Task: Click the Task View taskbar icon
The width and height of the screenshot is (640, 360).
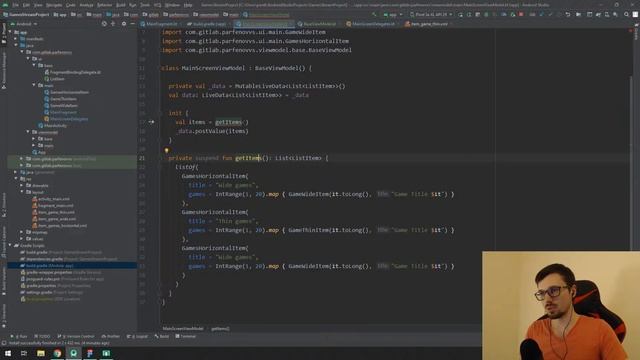Action: click(24, 353)
